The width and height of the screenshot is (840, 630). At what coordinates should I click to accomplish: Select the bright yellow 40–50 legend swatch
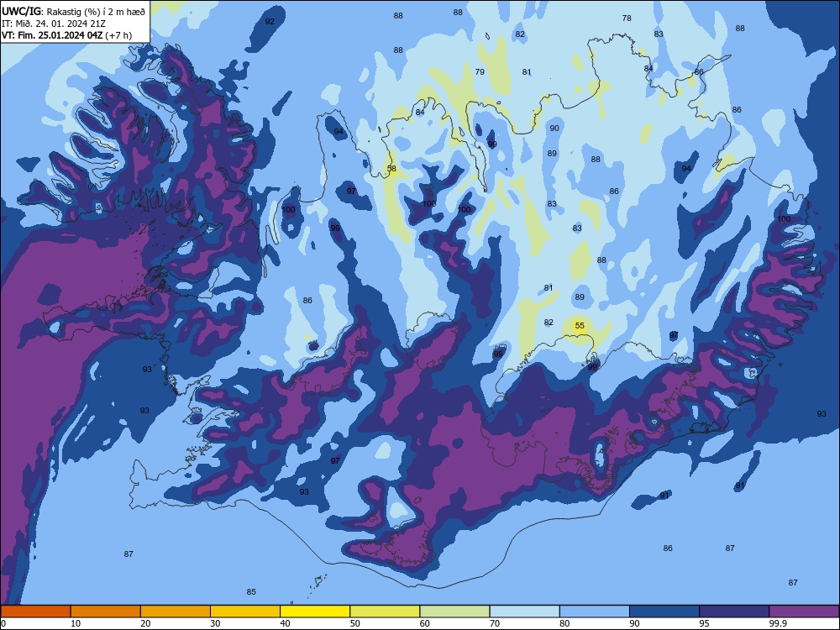click(x=315, y=612)
